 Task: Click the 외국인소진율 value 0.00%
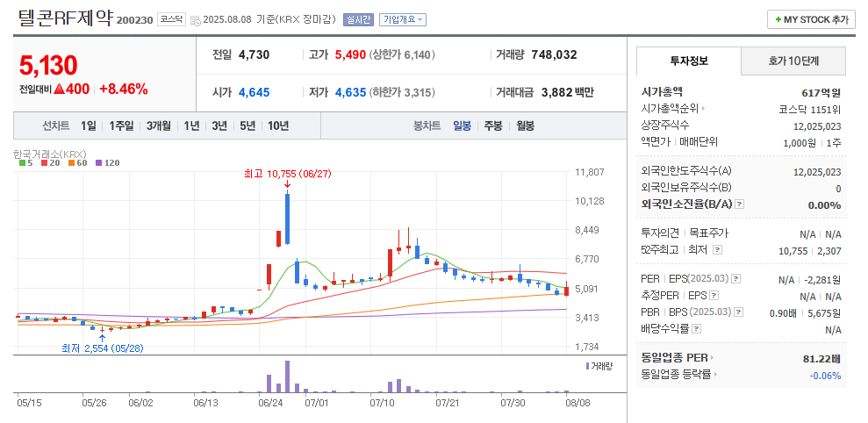tap(824, 205)
